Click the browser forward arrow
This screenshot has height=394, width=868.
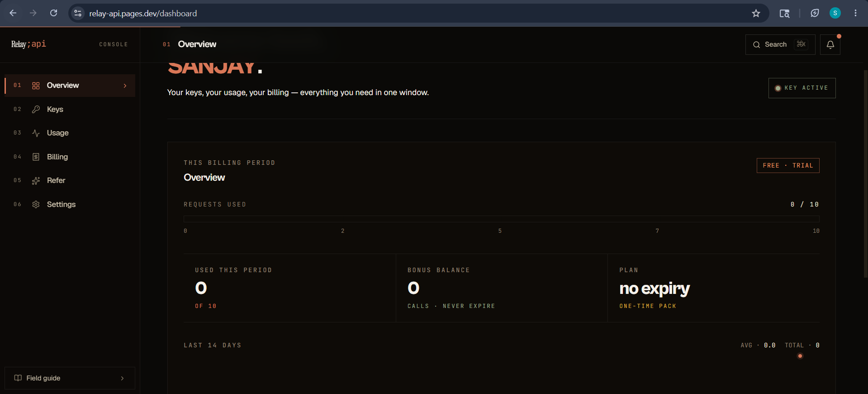(x=33, y=13)
